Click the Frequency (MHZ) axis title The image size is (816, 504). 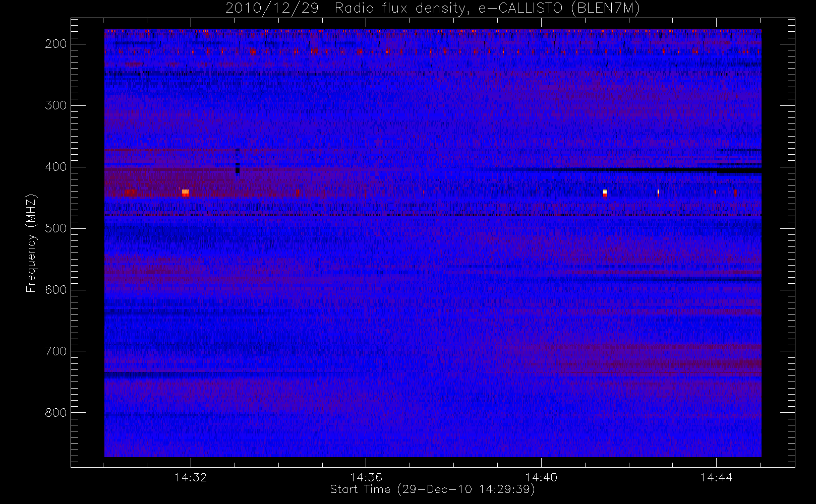(x=31, y=243)
